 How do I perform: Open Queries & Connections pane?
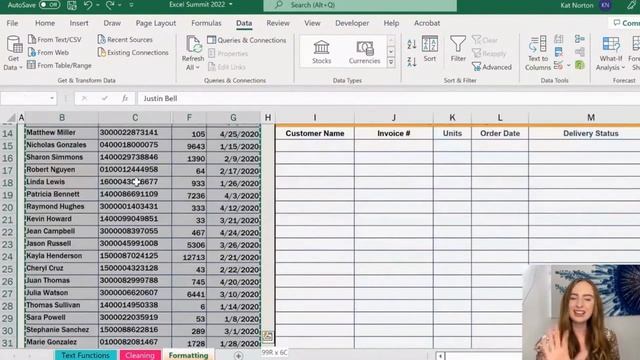(247, 40)
